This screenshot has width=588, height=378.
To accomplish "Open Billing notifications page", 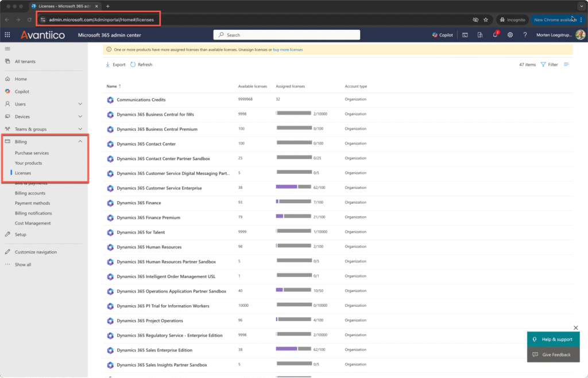I will tap(33, 213).
